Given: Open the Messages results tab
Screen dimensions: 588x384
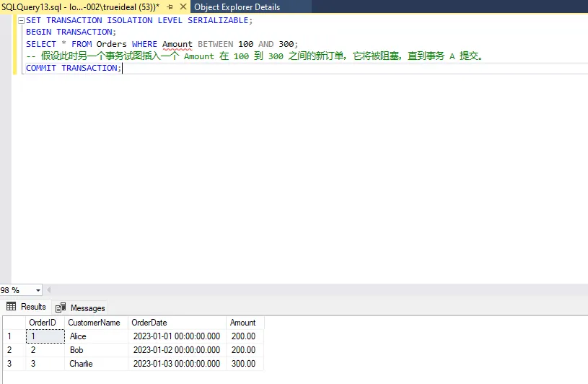Looking at the screenshot, I should click(x=87, y=307).
